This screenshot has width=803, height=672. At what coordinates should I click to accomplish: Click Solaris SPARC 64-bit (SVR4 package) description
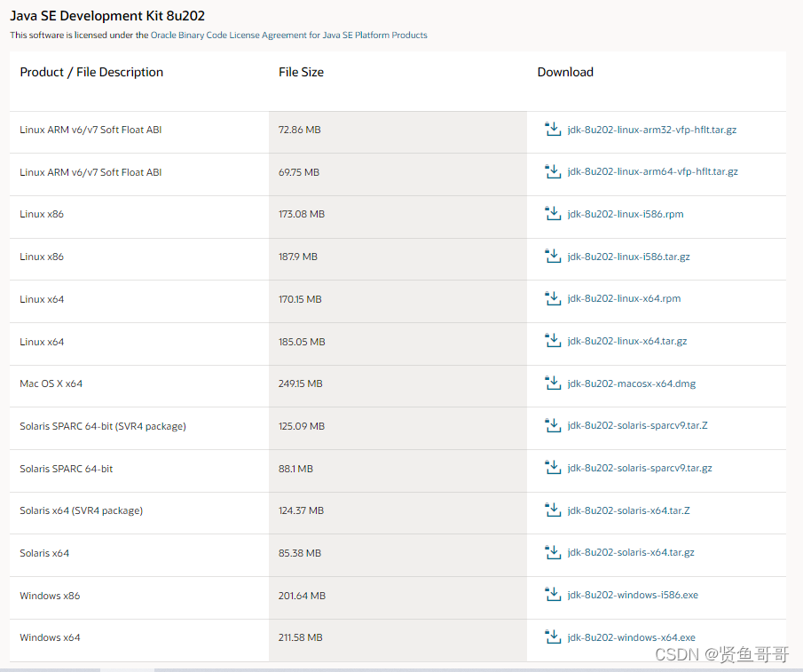[x=103, y=426]
